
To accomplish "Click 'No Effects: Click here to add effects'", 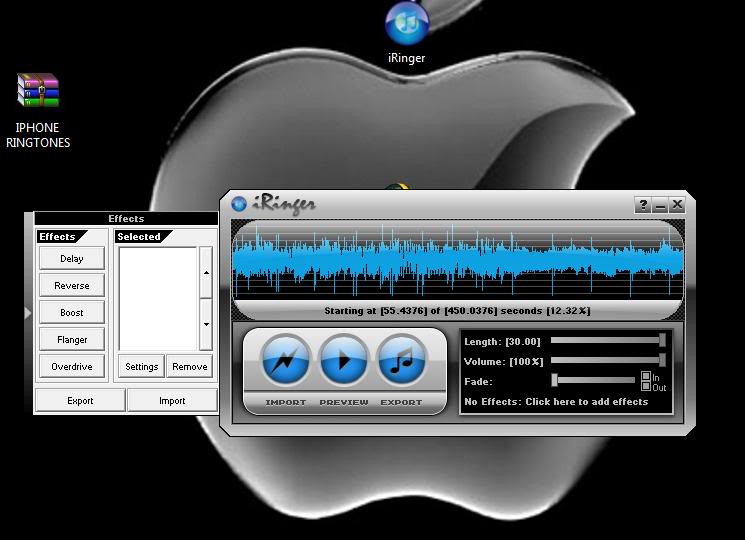I will click(x=556, y=402).
